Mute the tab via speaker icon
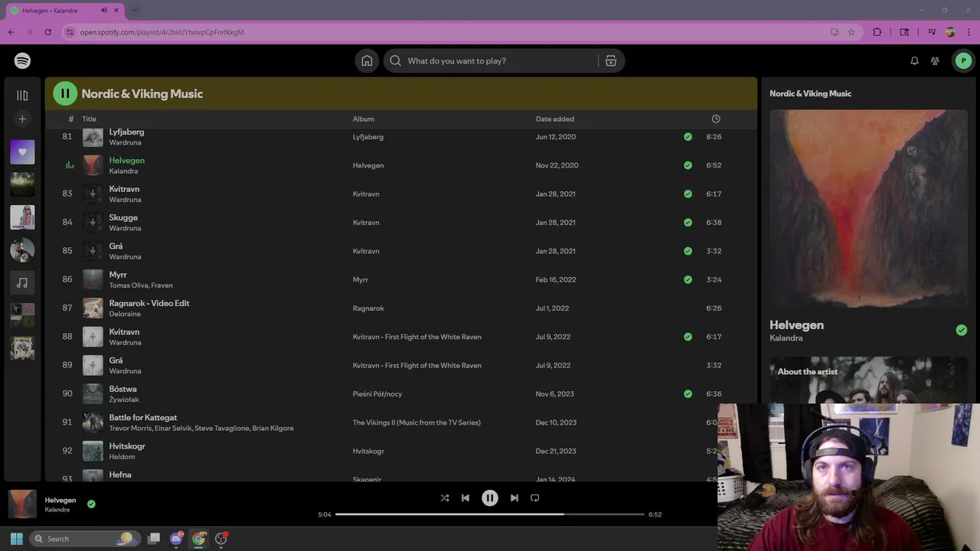Screen dimensions: 980x551 click(x=103, y=11)
